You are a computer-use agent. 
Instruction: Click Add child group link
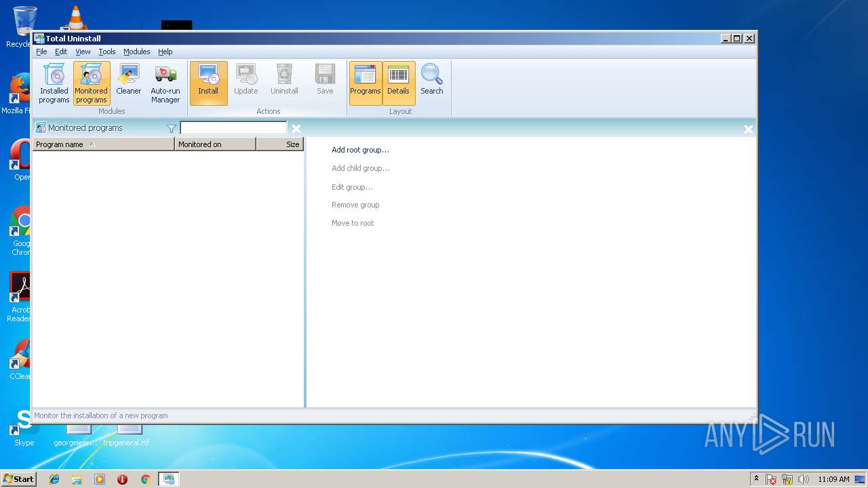(361, 168)
